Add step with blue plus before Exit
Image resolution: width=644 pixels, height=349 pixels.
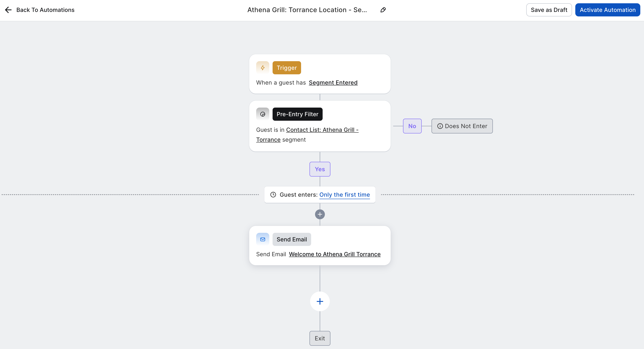coord(320,301)
